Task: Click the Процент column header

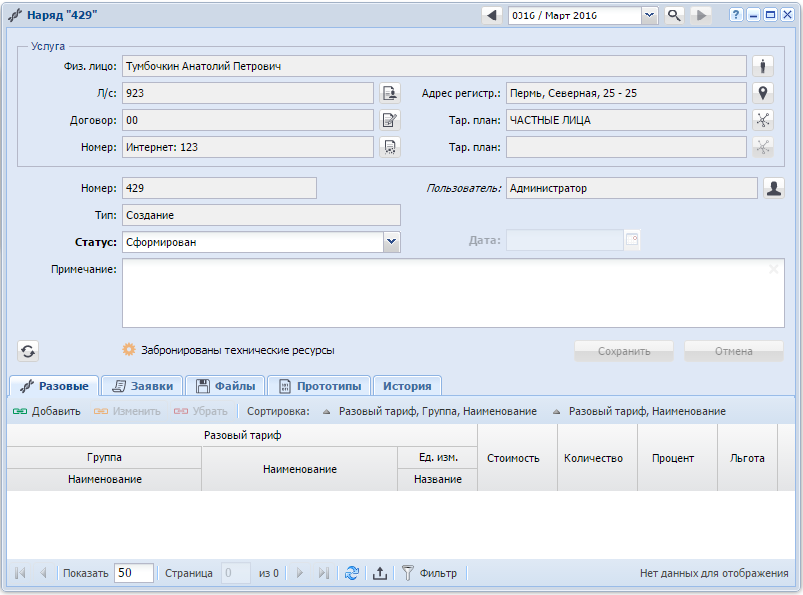Action: point(677,458)
